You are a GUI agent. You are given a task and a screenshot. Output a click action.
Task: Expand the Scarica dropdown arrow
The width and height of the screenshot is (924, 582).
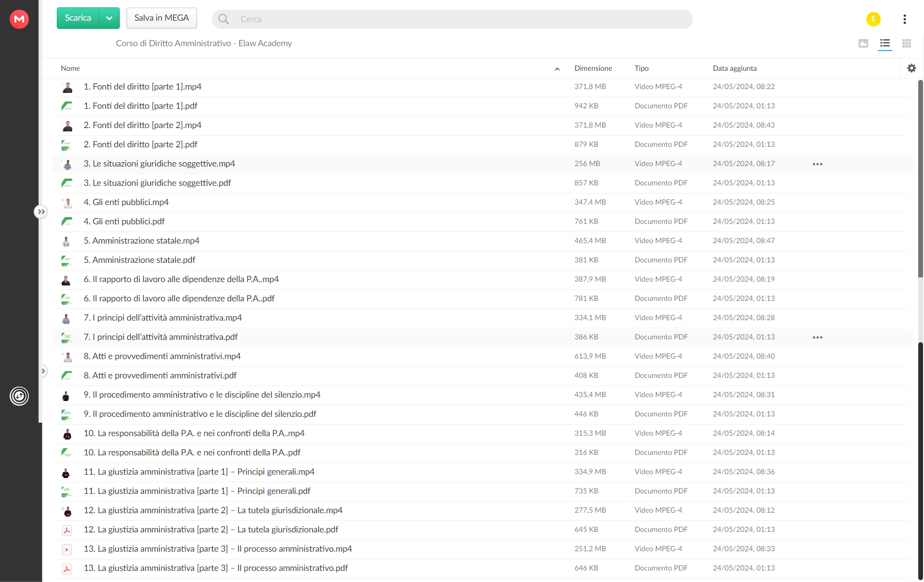(109, 18)
